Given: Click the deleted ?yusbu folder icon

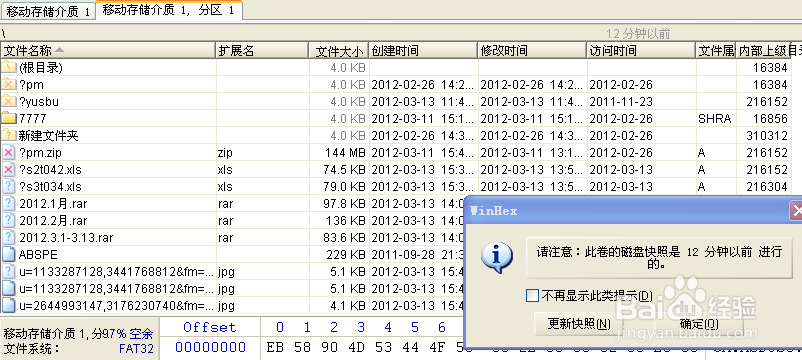Looking at the screenshot, I should [x=9, y=101].
